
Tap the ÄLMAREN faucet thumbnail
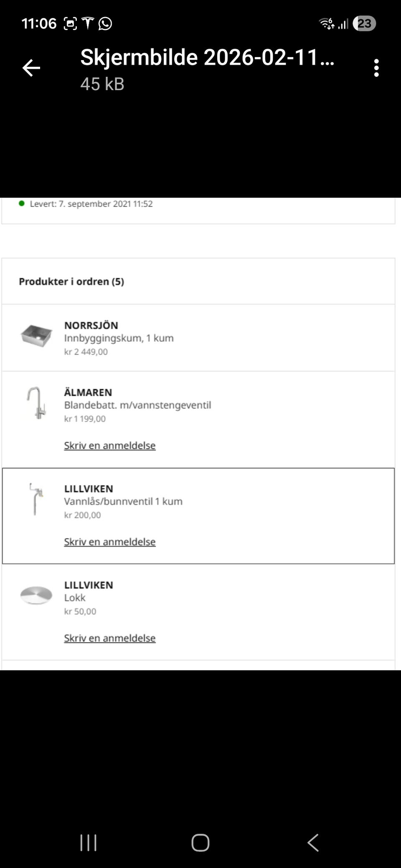[36, 403]
